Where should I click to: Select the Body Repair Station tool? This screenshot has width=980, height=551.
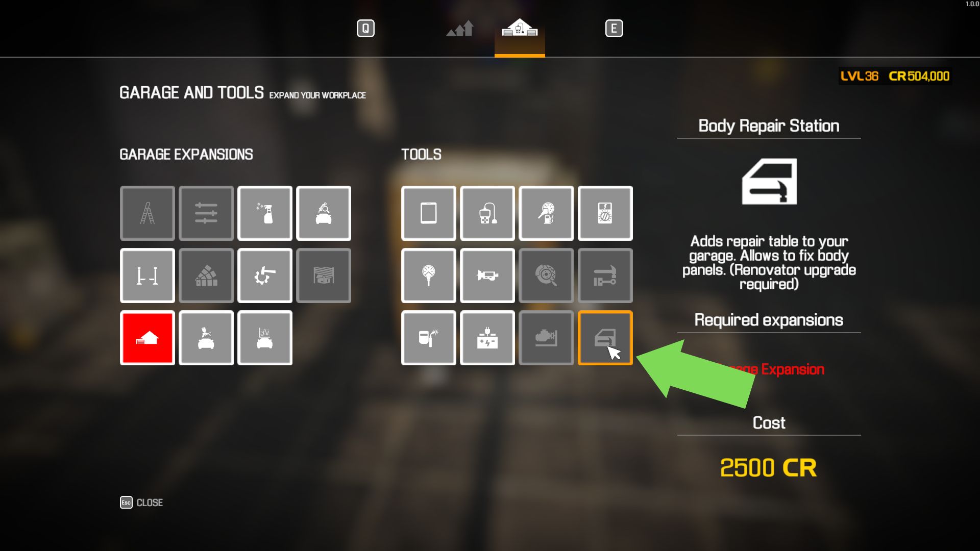604,337
